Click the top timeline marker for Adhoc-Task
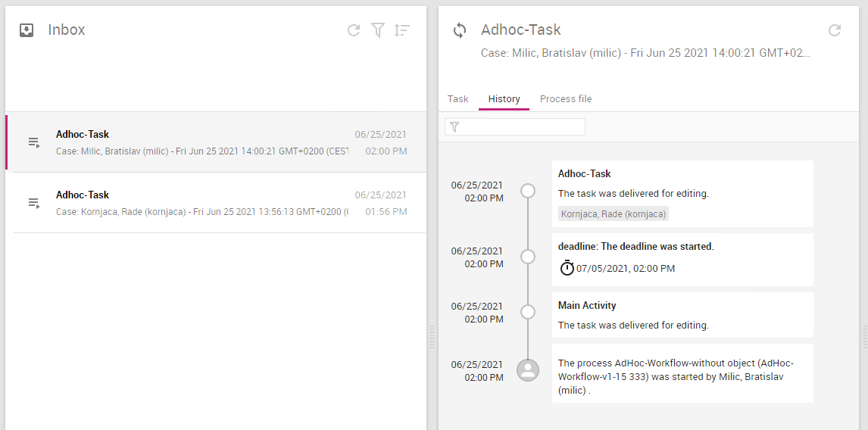The image size is (868, 430). click(528, 191)
